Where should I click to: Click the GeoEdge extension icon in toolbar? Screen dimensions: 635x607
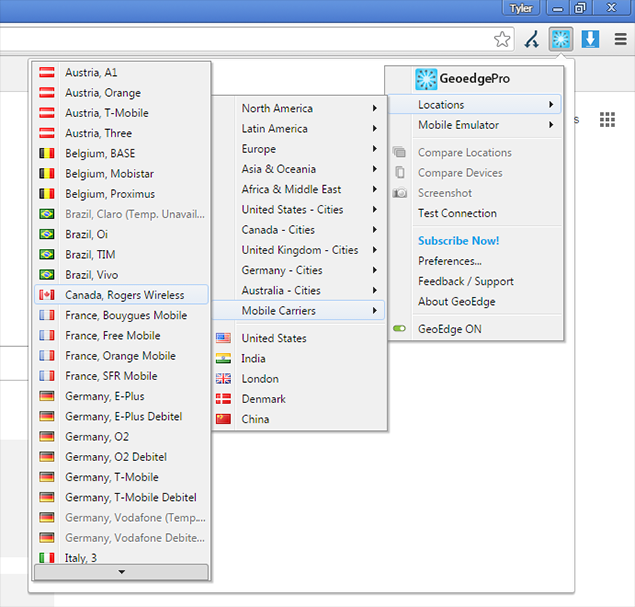(x=560, y=39)
